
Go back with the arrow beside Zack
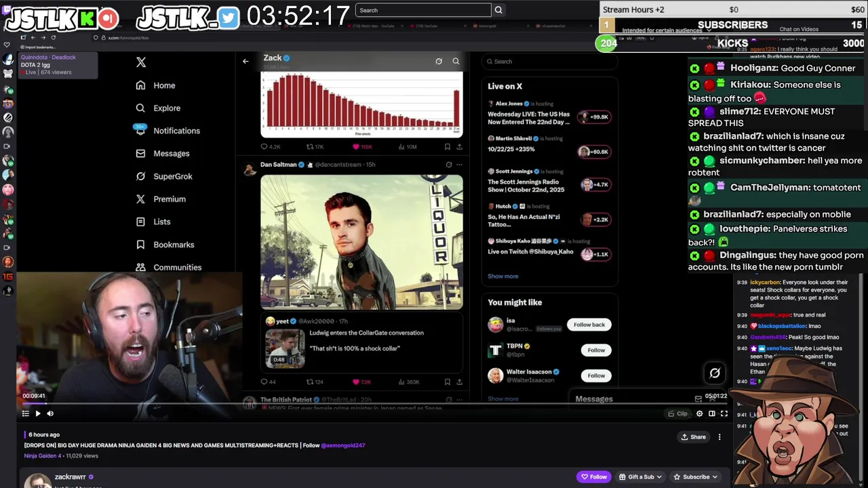point(245,61)
